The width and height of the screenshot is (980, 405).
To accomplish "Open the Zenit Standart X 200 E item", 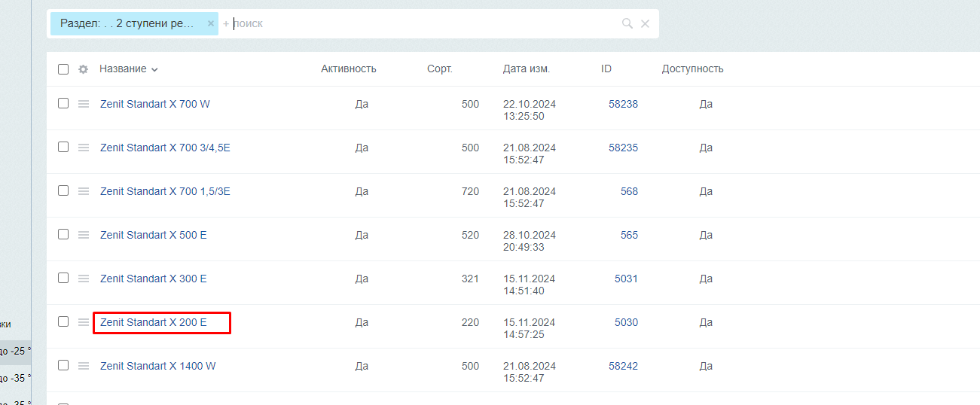I will coord(154,322).
